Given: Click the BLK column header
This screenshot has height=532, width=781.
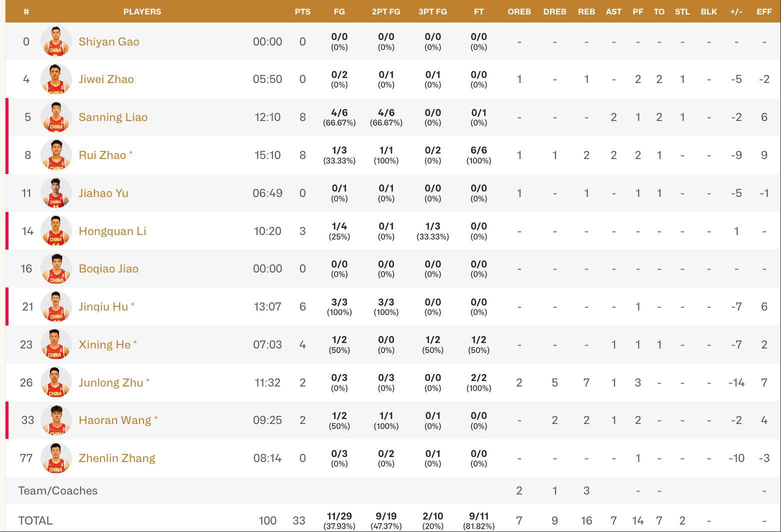Looking at the screenshot, I should click(708, 11).
